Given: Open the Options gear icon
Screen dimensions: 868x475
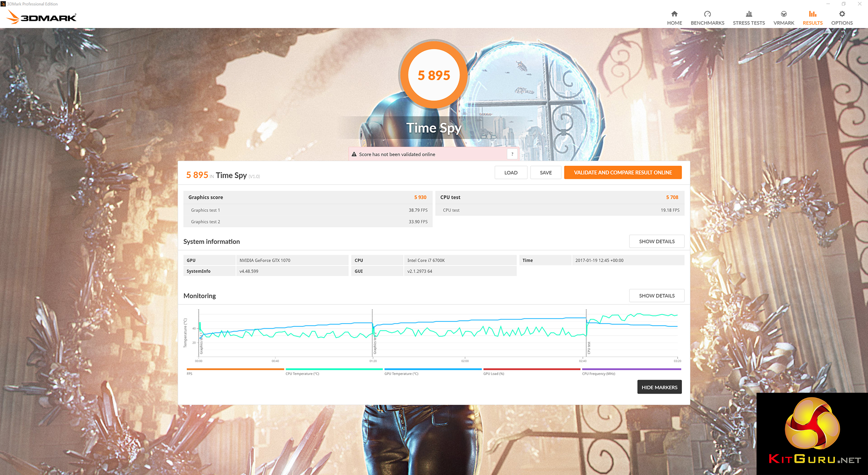Looking at the screenshot, I should 842,14.
